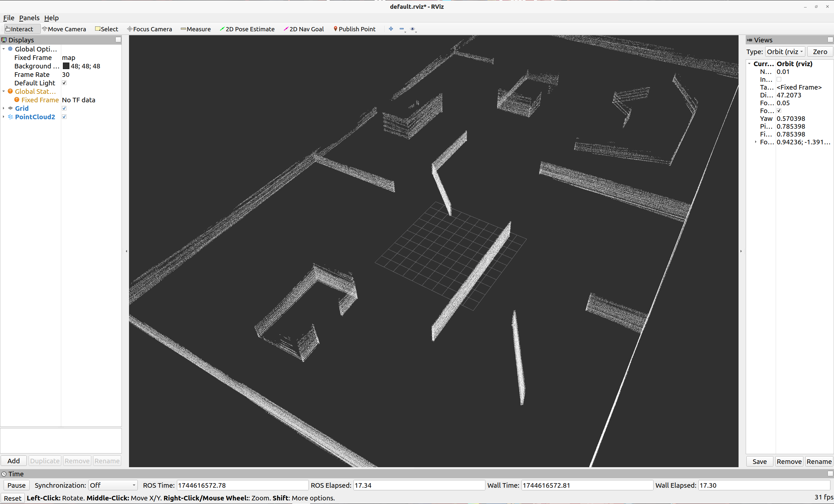834x504 pixels.
Task: Click the Background color swatch
Action: pos(66,66)
